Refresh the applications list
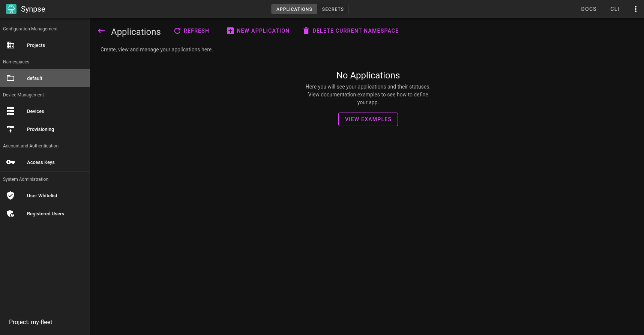The height and width of the screenshot is (335, 644). coord(192,31)
